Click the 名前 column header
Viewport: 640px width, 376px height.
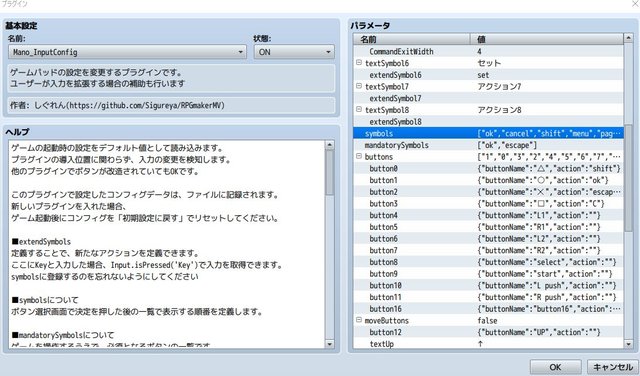[x=411, y=39]
